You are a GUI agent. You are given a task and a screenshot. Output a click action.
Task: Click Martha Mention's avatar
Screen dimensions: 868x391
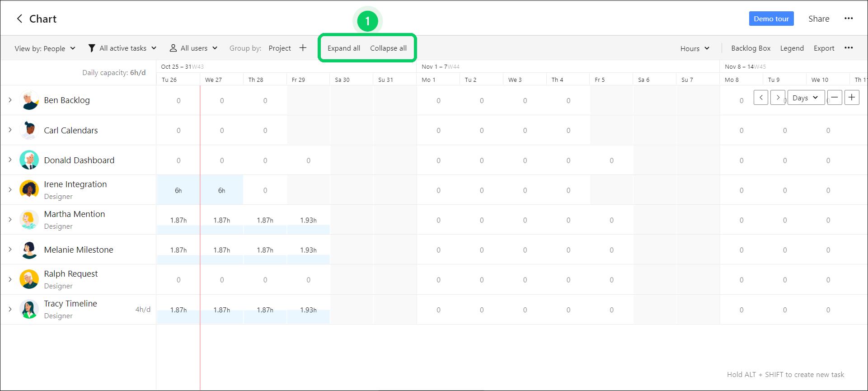[29, 220]
